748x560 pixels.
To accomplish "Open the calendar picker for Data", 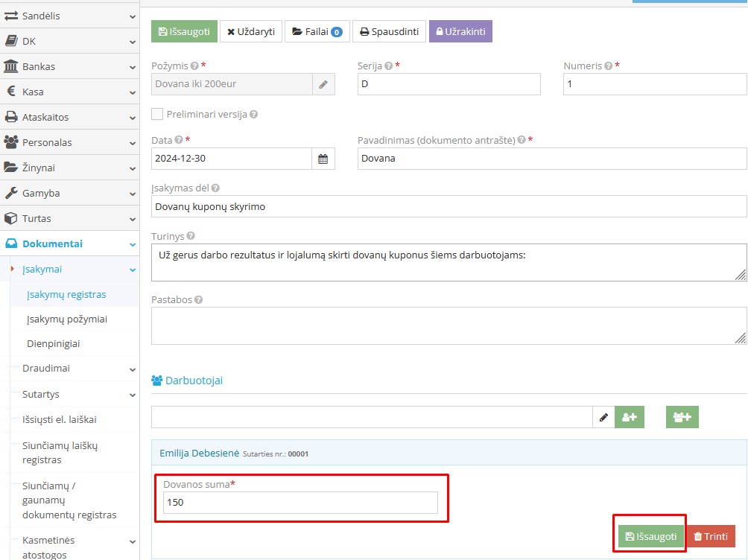I will tap(323, 159).
